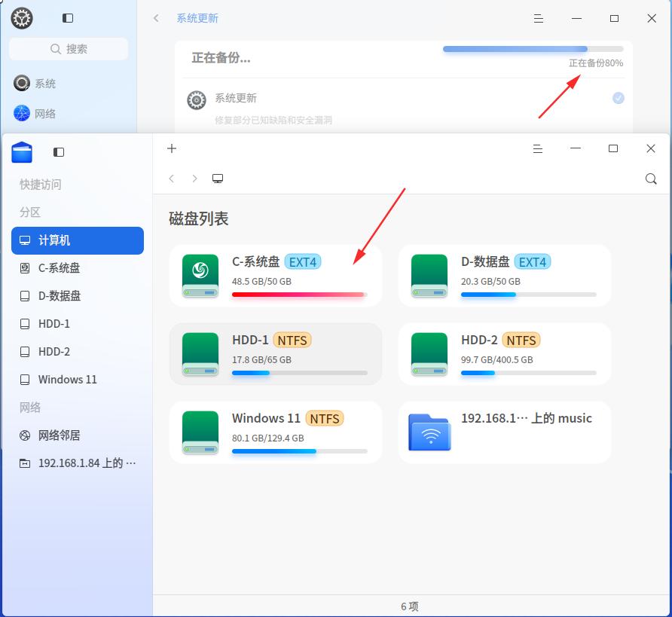Open a new tab with plus button
The width and height of the screenshot is (672, 617).
point(172,148)
